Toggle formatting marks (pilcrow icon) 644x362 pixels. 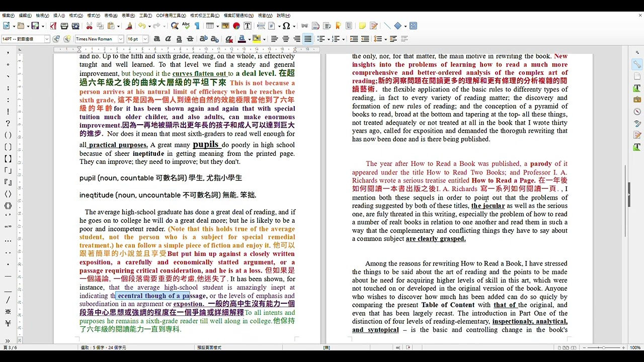point(197,26)
